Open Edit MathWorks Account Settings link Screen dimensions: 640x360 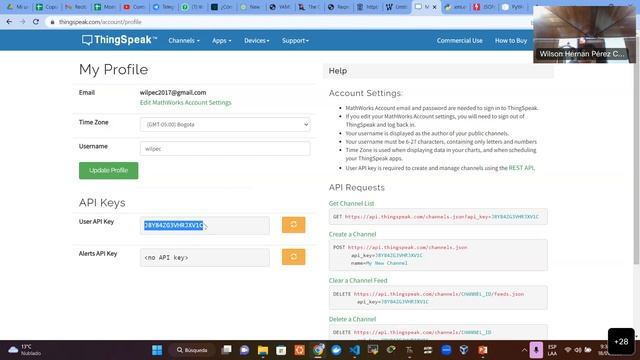pos(186,102)
